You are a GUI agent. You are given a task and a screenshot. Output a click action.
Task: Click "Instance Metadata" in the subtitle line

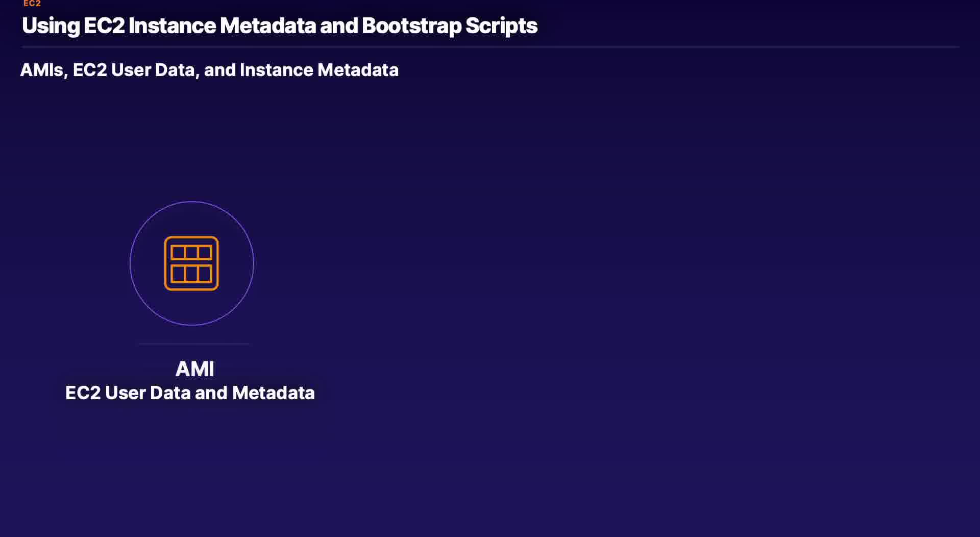319,70
